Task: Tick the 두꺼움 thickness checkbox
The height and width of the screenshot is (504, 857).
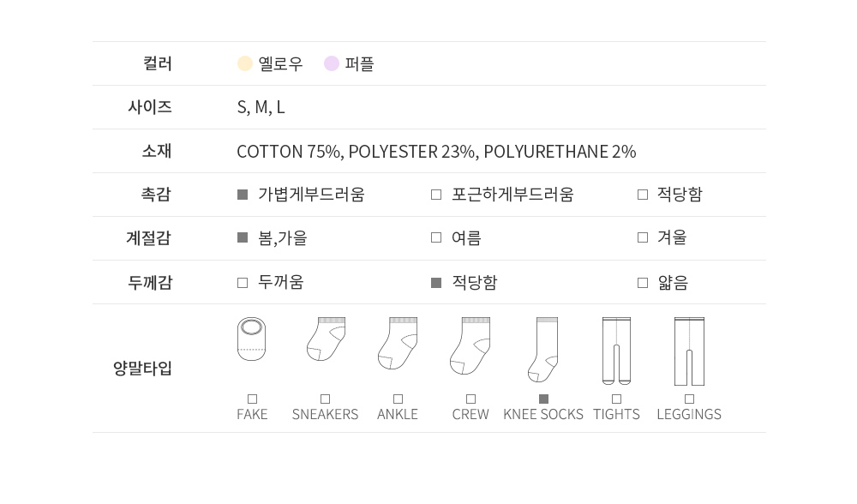Action: 243,282
